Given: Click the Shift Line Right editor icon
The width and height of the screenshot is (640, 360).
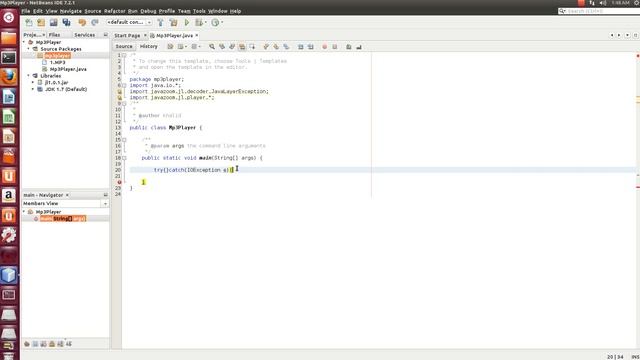Looking at the screenshot, I should 311,47.
